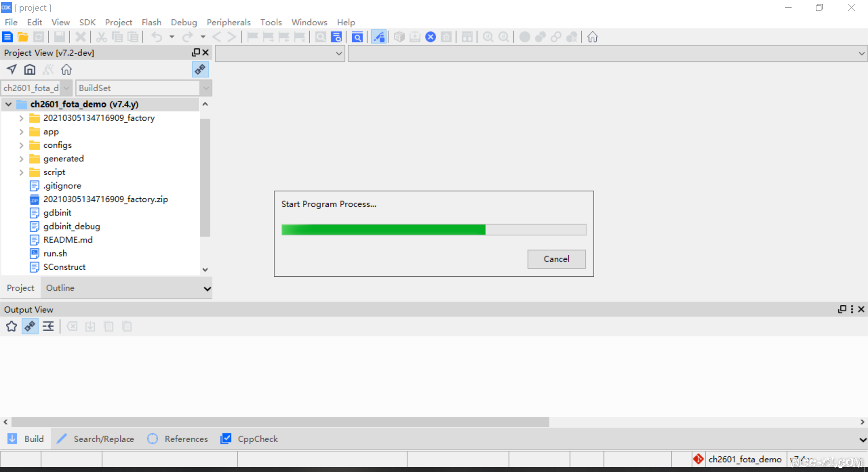Collapse the ch2601_fota_demo root project node
Screen dimensions: 868x472
pyautogui.click(x=9, y=104)
